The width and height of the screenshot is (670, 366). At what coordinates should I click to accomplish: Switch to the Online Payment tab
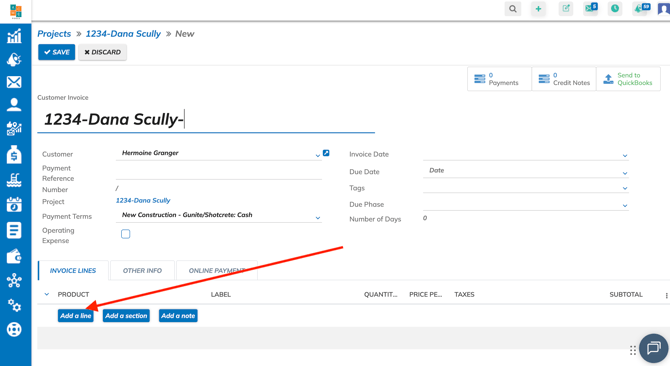pos(217,270)
